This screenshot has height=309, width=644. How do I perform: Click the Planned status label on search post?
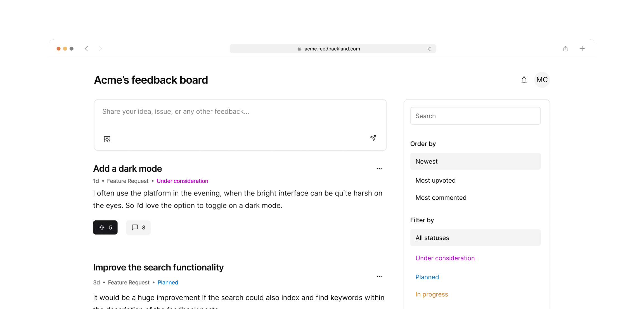(168, 282)
